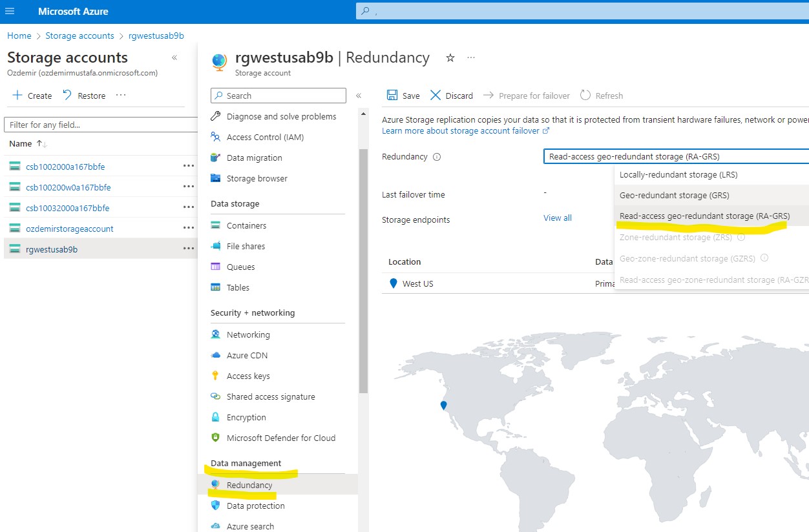Select Locally-redundant storage (LRS) option
Screen dimensions: 809x532
(x=678, y=174)
